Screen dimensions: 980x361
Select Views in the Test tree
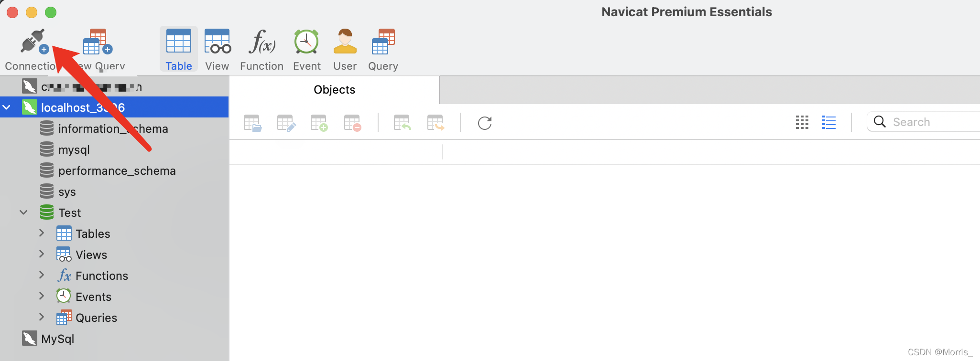(91, 255)
